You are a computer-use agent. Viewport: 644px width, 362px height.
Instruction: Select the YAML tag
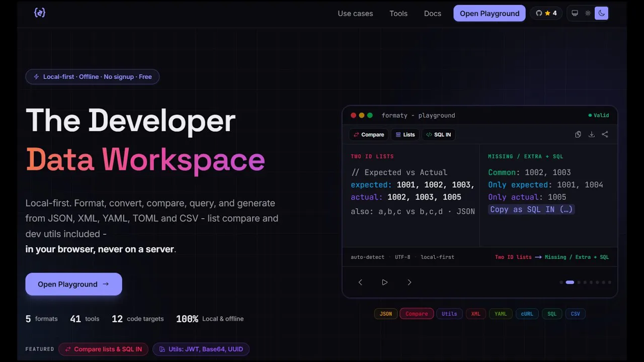point(501,314)
